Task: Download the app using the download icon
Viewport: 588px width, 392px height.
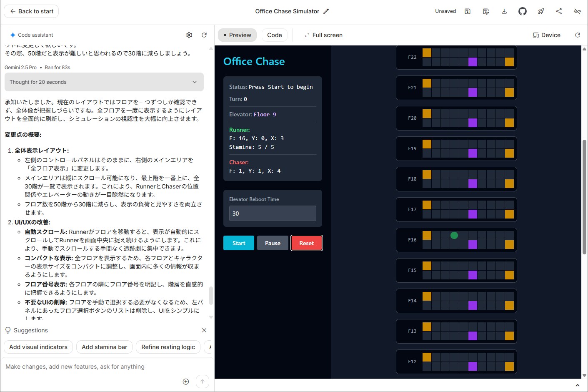Action: click(504, 11)
